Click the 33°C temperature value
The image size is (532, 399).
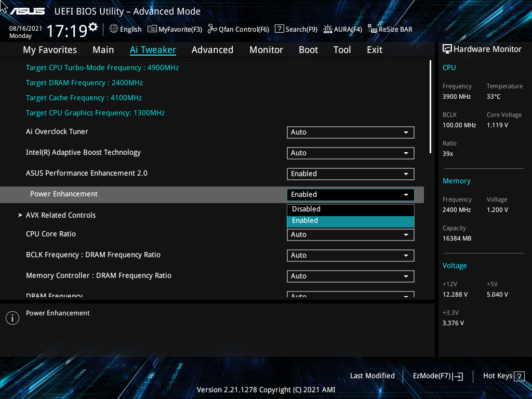pos(494,97)
